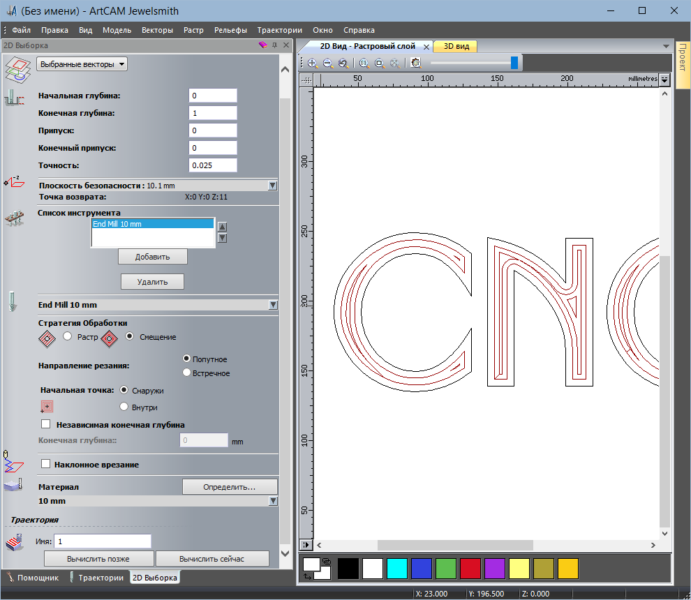Open the Векторы menu
The width and height of the screenshot is (691, 600).
click(157, 30)
